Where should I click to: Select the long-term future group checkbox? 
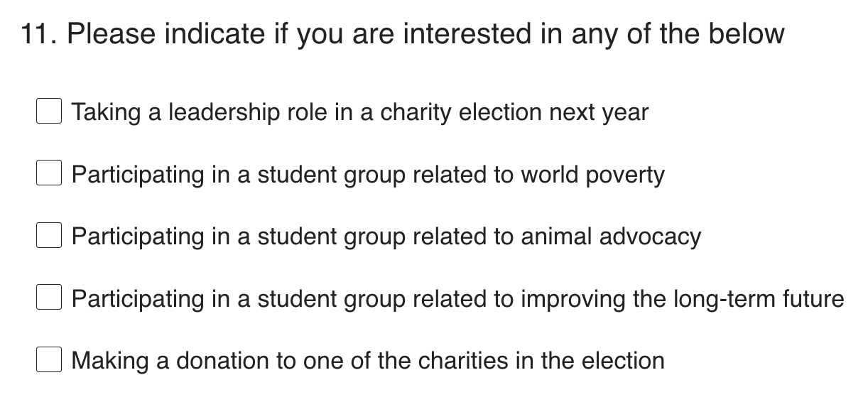[x=49, y=298]
